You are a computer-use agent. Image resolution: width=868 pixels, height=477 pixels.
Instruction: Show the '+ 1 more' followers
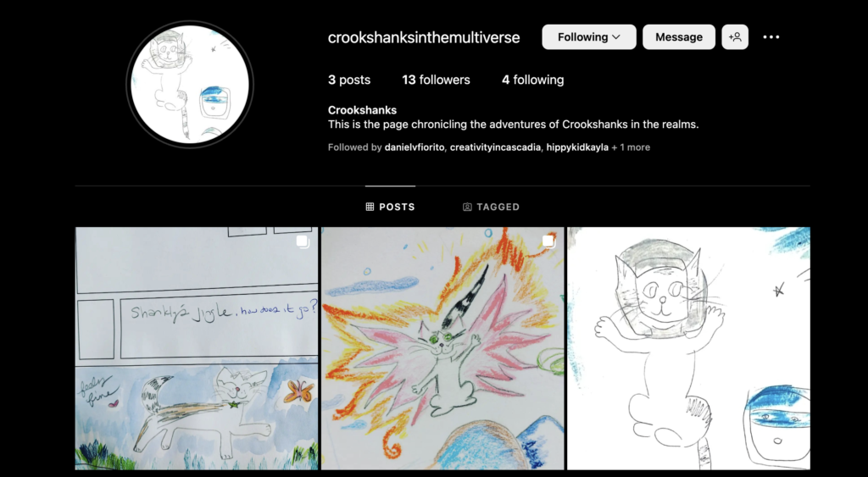pos(631,147)
